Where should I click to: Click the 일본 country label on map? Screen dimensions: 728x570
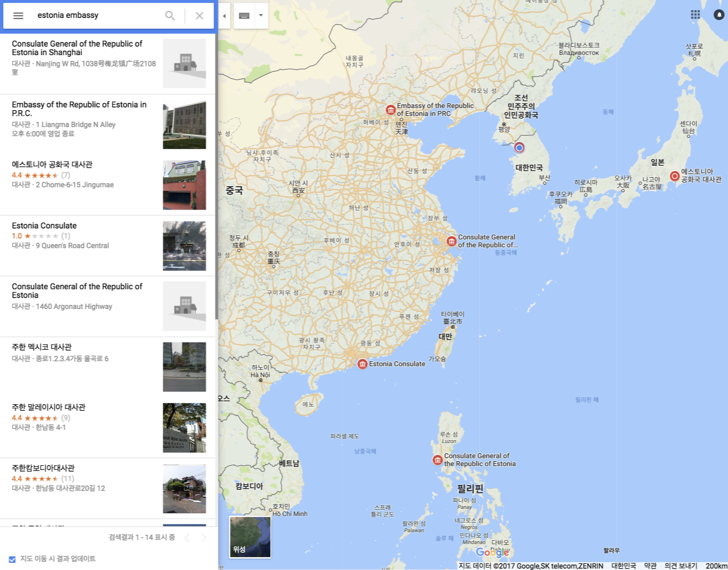(x=658, y=162)
